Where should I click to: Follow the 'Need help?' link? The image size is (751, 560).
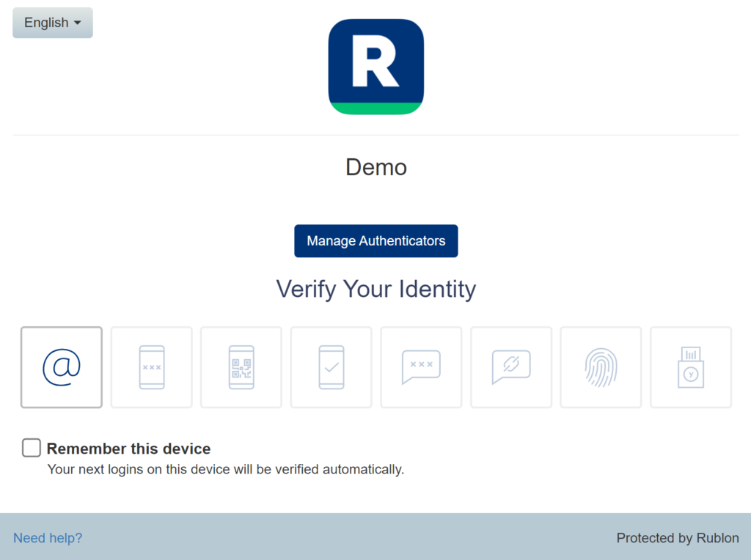click(48, 538)
